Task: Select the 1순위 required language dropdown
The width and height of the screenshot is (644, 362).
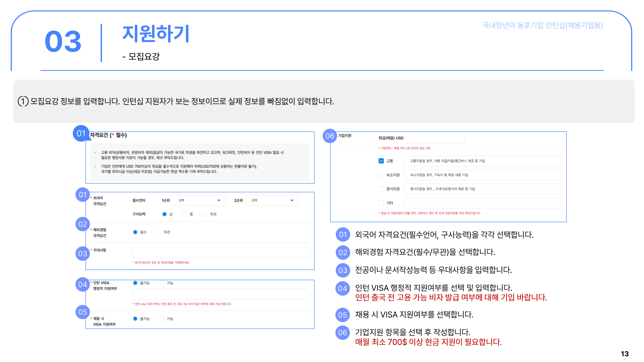Action: pos(199,200)
